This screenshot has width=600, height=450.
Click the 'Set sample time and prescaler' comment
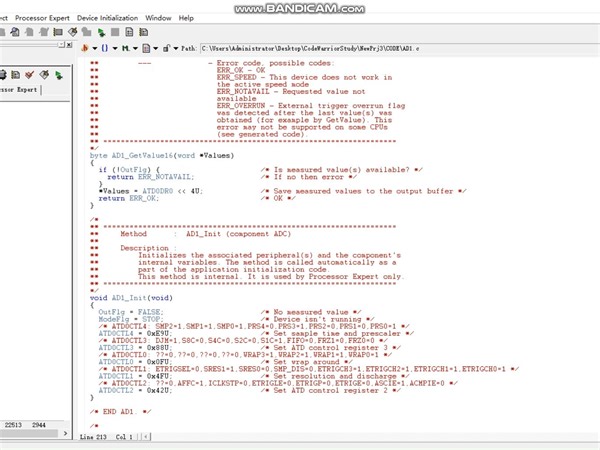338,333
